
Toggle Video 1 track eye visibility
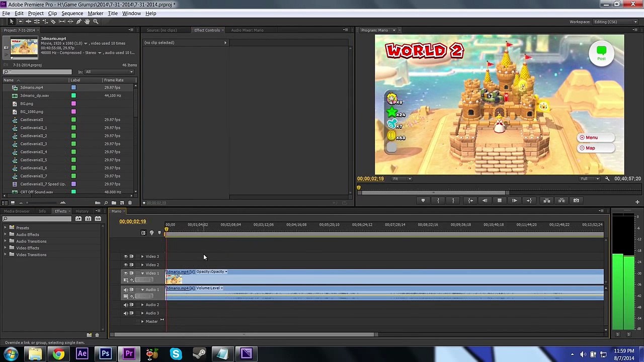[x=126, y=273]
